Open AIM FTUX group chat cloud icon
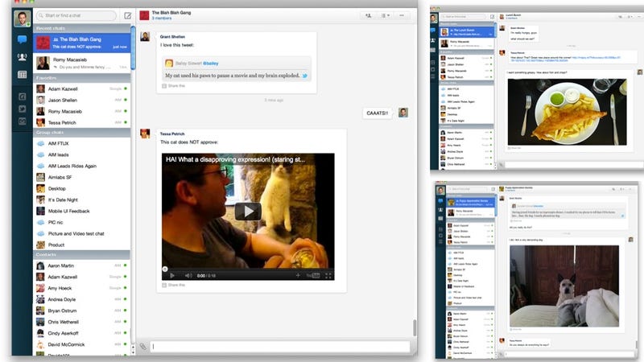644x362 pixels. 41,144
